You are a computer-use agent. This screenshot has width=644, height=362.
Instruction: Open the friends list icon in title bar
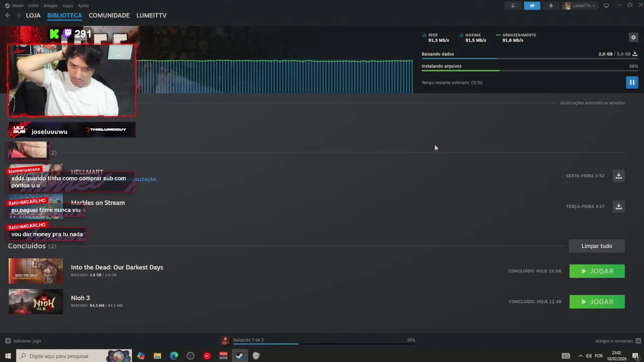(x=513, y=6)
